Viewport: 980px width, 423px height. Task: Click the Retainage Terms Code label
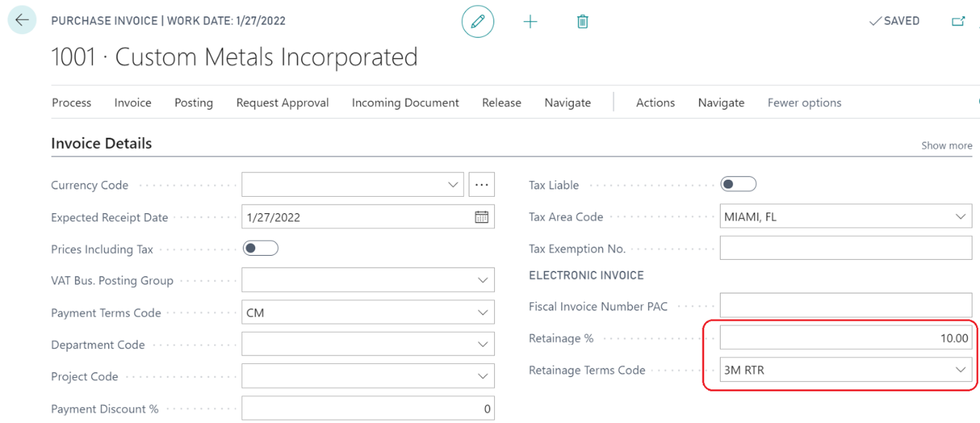click(x=587, y=370)
